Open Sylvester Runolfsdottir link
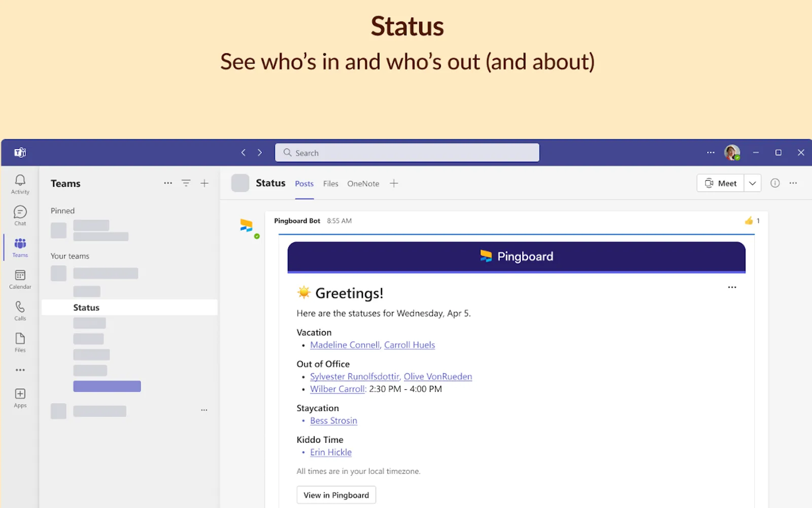 coord(355,376)
